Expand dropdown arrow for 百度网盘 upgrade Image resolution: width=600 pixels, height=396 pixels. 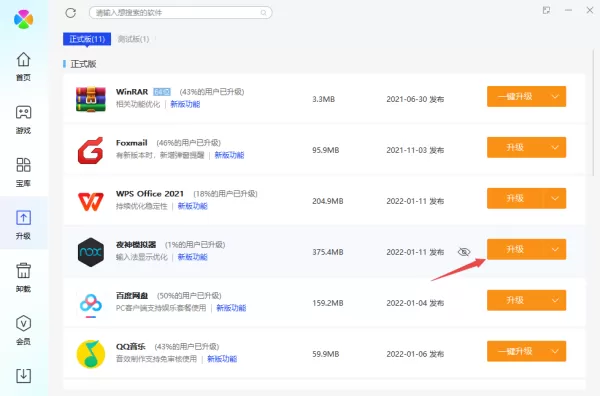555,300
